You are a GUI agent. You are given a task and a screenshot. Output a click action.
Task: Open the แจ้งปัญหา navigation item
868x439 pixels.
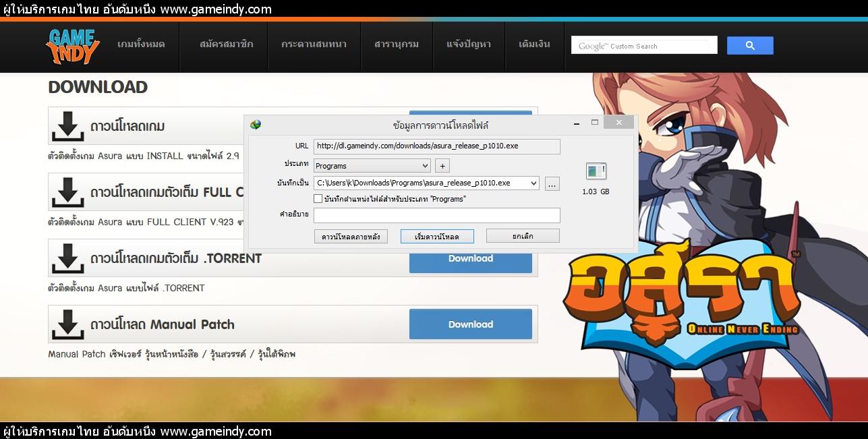click(469, 45)
